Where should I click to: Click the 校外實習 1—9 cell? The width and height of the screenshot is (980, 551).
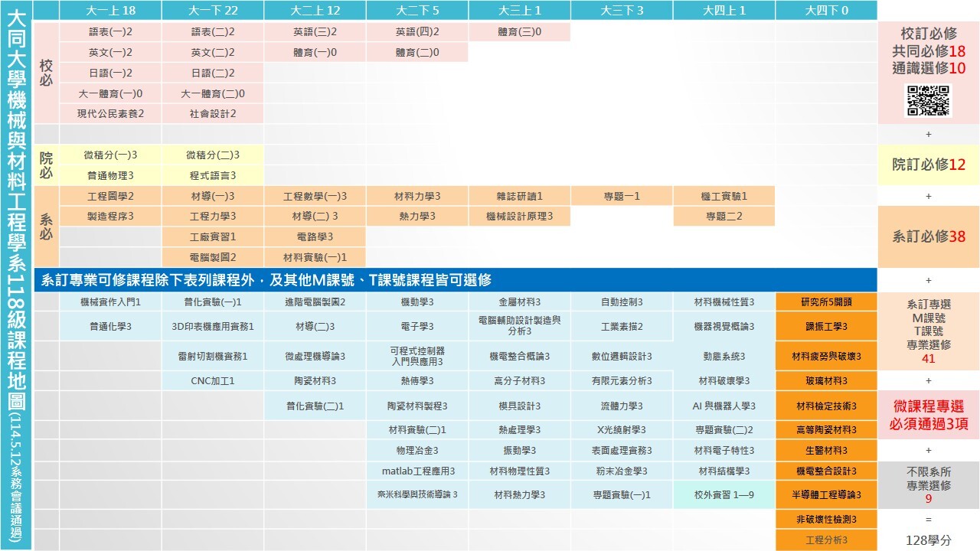pyautogui.click(x=724, y=494)
